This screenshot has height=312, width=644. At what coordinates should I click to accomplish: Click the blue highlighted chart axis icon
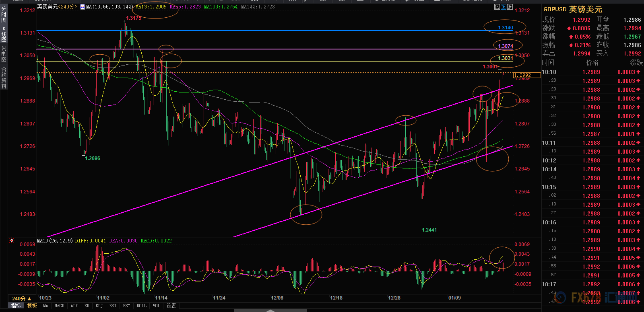[x=504, y=7]
